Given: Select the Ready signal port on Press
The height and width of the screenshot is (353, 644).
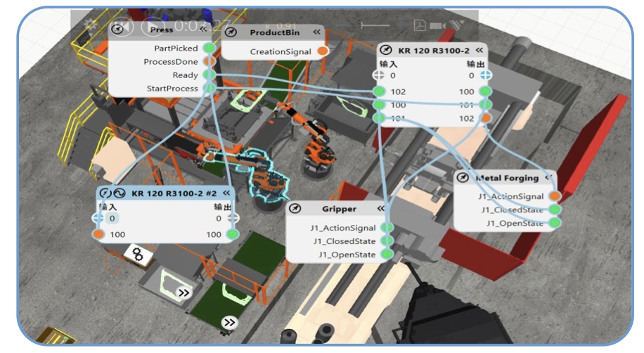Looking at the screenshot, I should click(210, 75).
